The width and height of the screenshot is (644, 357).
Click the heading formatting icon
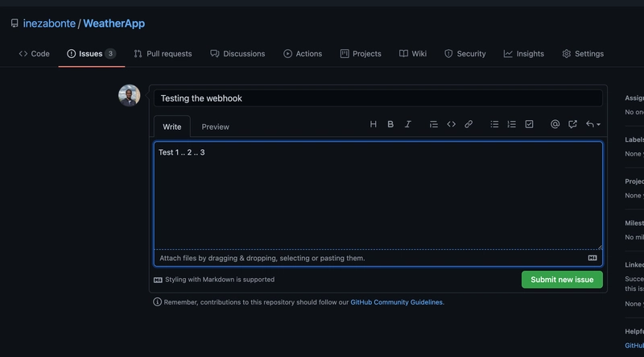point(373,124)
